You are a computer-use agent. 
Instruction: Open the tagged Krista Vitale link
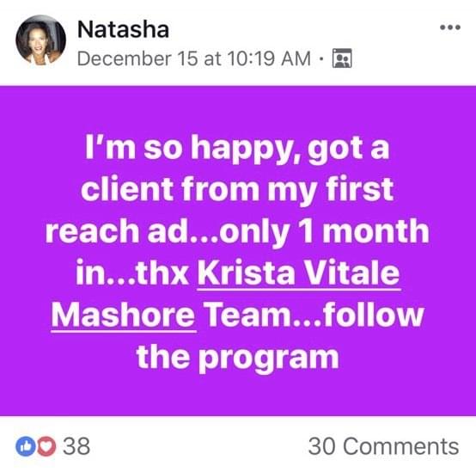coord(299,273)
